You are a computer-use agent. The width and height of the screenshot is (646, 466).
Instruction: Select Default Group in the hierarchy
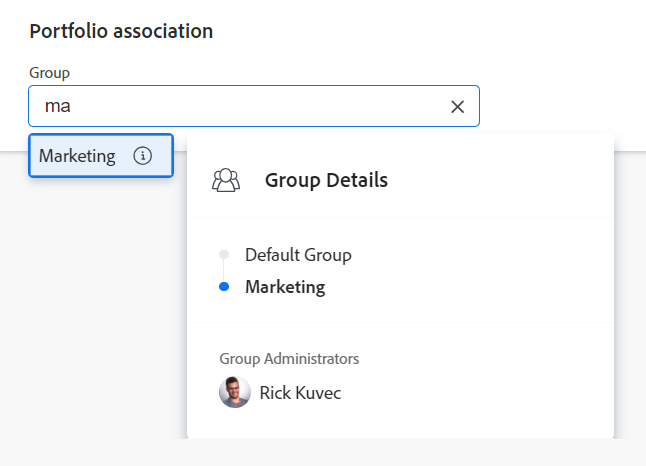[x=298, y=255]
